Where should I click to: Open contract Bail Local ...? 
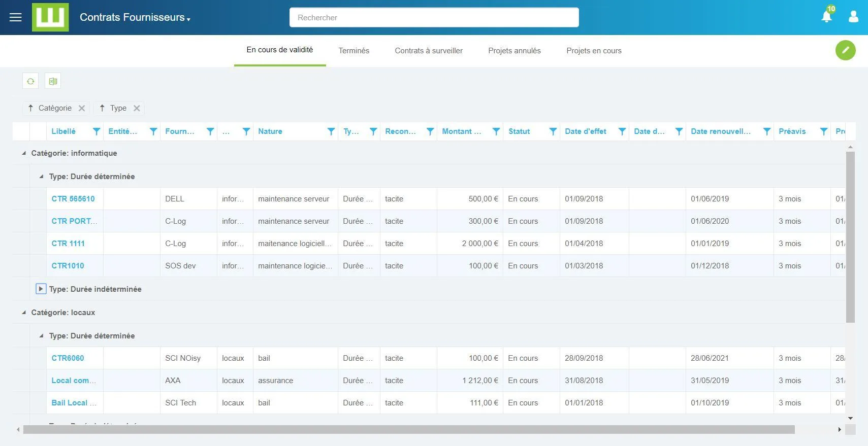pyautogui.click(x=74, y=403)
